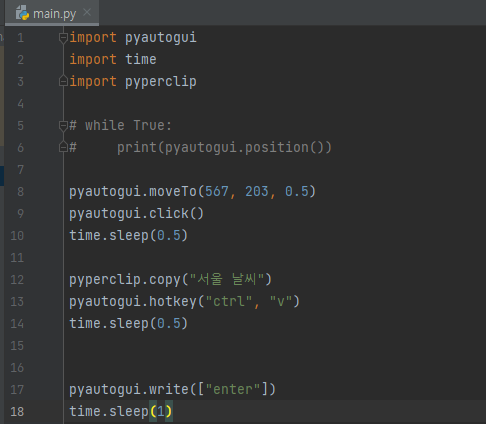
Task: Toggle the fold end marker at line 6
Action: (63, 147)
